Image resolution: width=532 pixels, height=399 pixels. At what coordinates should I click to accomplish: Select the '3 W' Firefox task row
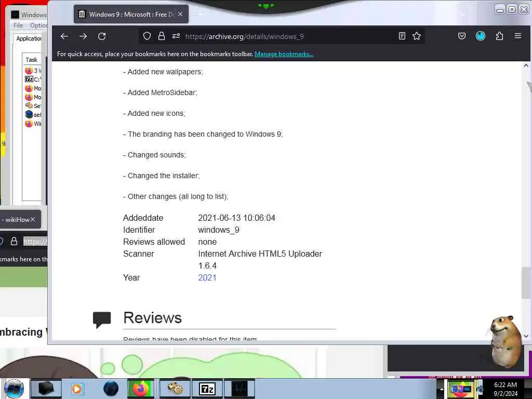pyautogui.click(x=33, y=71)
